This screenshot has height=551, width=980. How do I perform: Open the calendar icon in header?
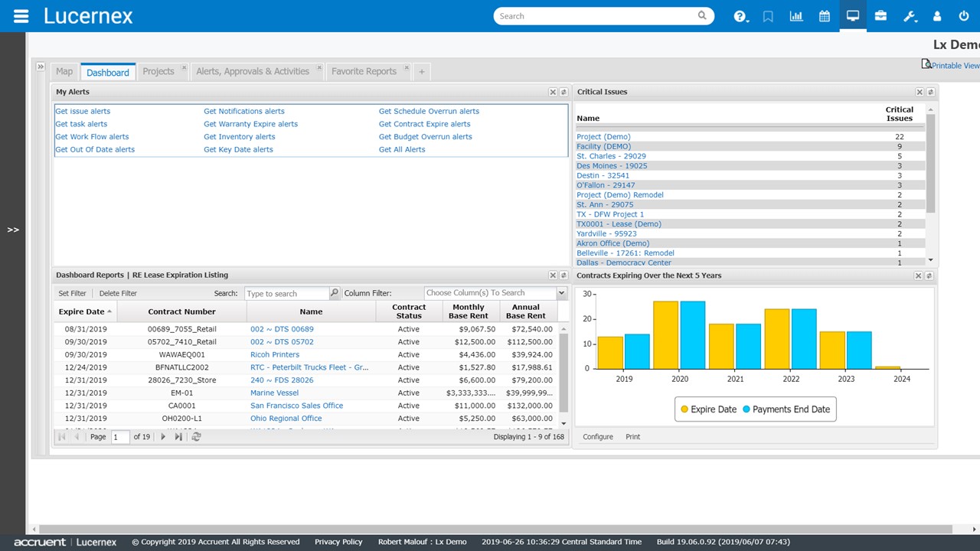click(825, 16)
